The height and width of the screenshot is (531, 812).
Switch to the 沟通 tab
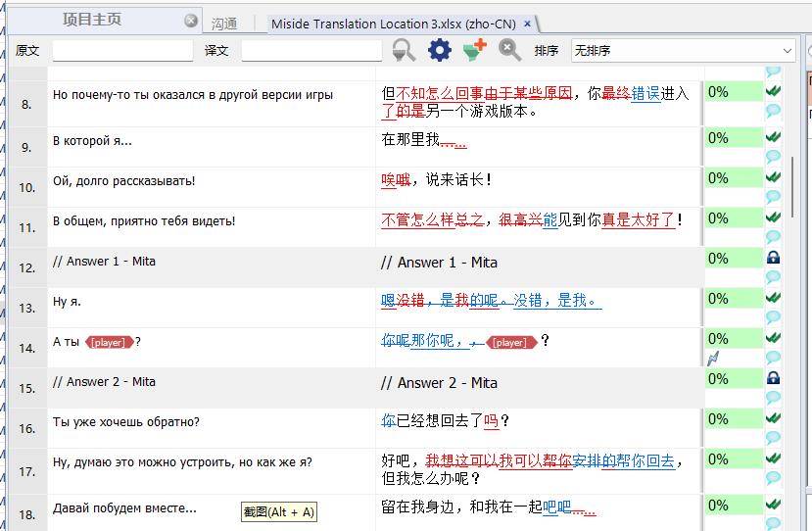pyautogui.click(x=224, y=24)
